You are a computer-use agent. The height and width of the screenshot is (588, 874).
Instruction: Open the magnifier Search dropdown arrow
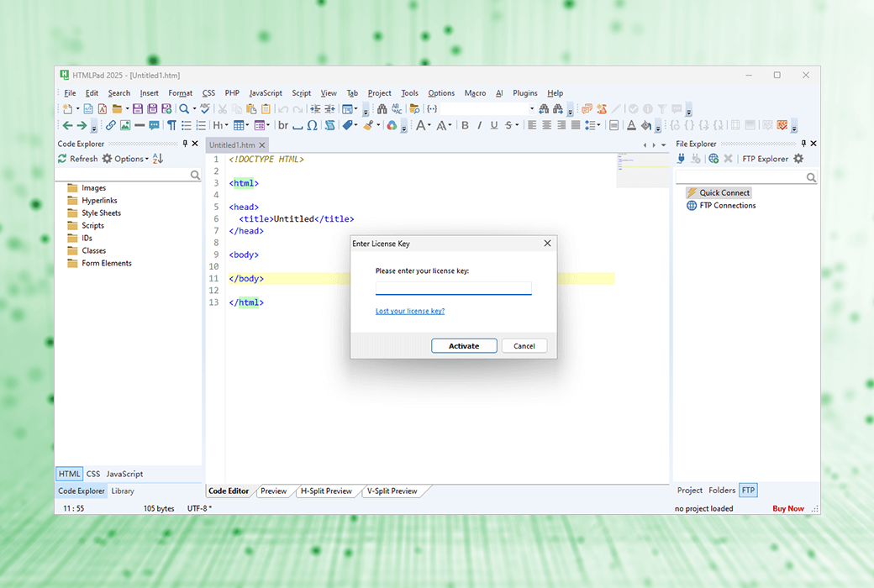coord(194,108)
